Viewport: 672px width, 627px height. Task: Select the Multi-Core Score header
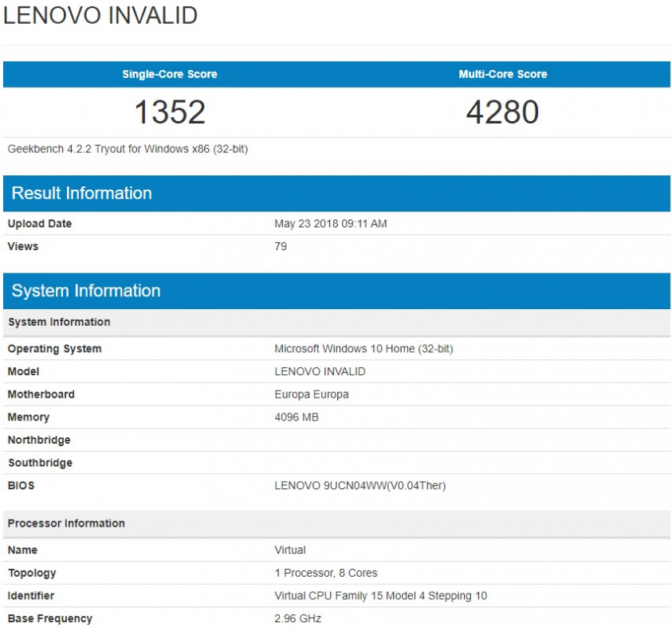coord(501,74)
